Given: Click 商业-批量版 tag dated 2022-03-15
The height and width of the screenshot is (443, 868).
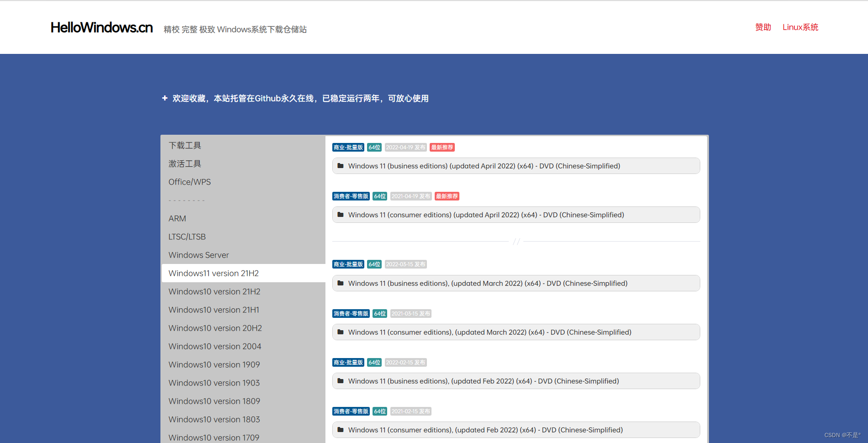Looking at the screenshot, I should pos(348,264).
